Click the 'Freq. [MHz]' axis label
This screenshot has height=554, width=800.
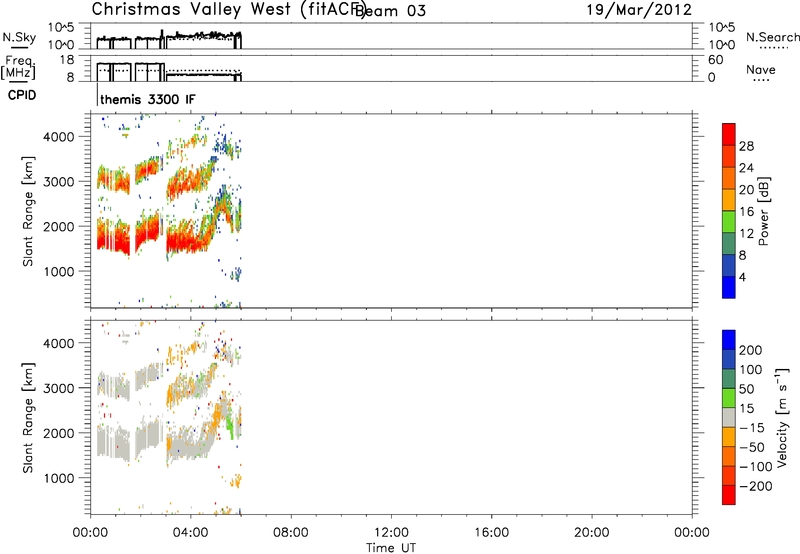[x=19, y=68]
